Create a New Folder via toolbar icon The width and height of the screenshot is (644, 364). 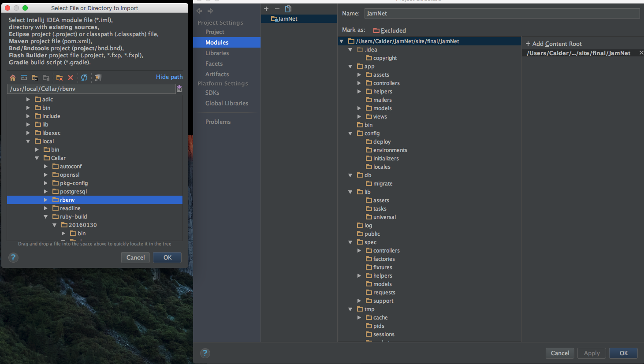pyautogui.click(x=60, y=78)
